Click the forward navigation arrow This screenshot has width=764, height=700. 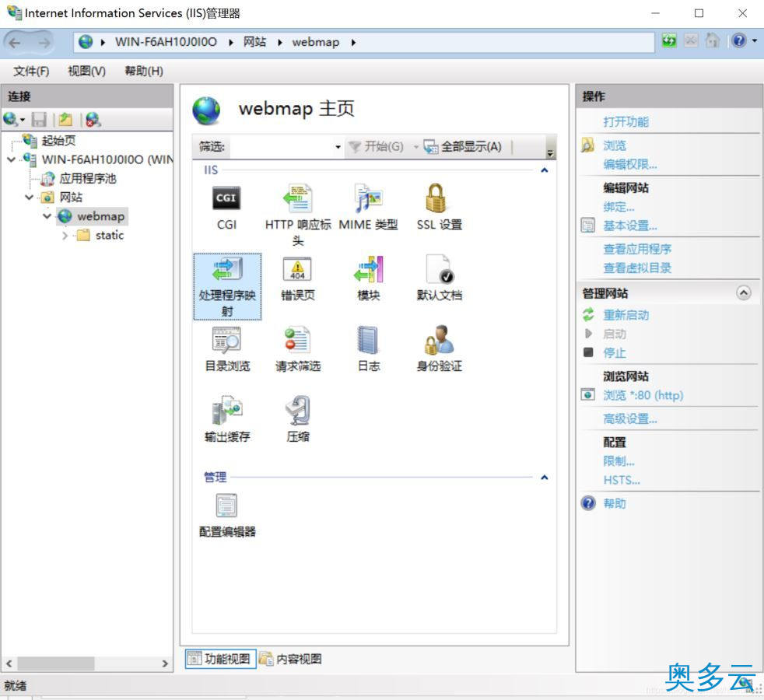tap(44, 43)
